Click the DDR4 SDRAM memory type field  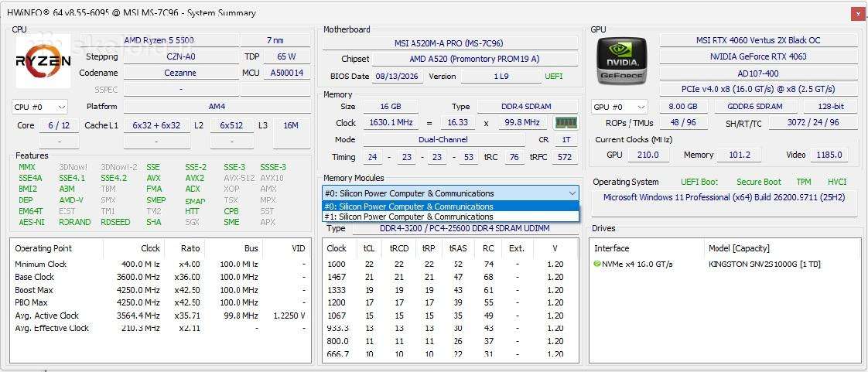tap(528, 106)
